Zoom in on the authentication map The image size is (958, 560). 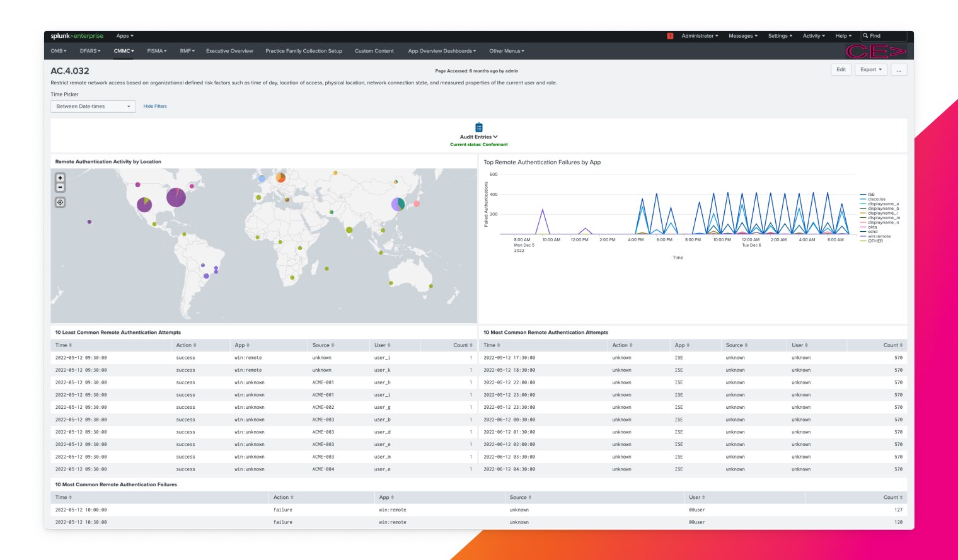(x=61, y=178)
